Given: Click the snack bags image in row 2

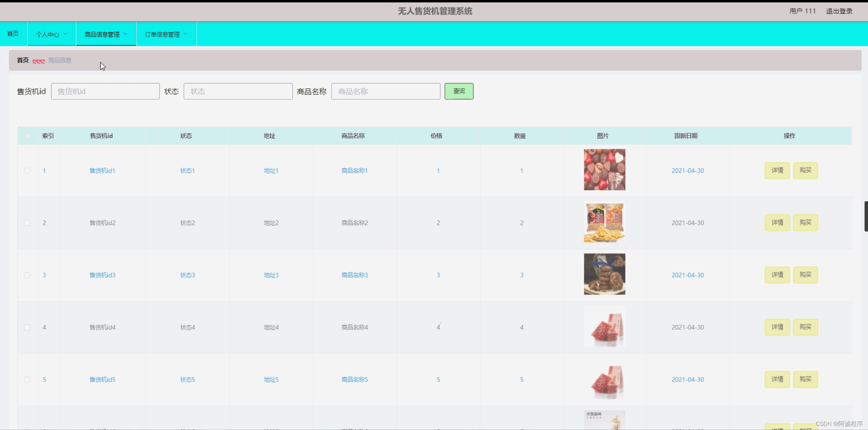Looking at the screenshot, I should point(604,222).
